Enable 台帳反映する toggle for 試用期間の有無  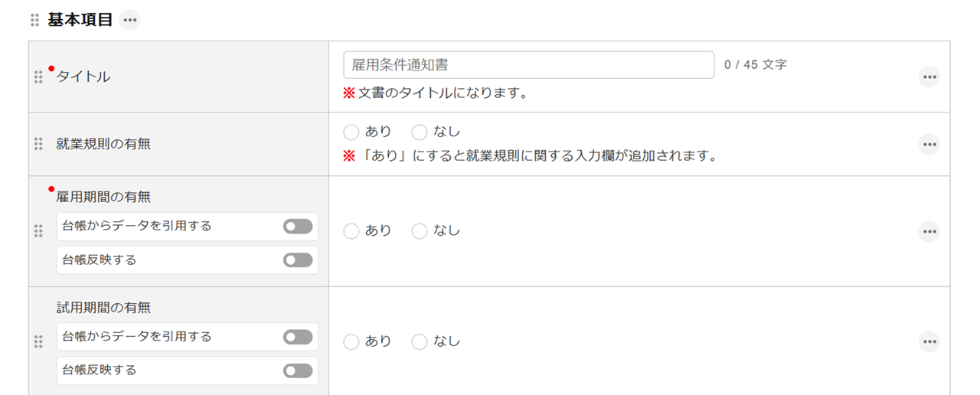298,371
